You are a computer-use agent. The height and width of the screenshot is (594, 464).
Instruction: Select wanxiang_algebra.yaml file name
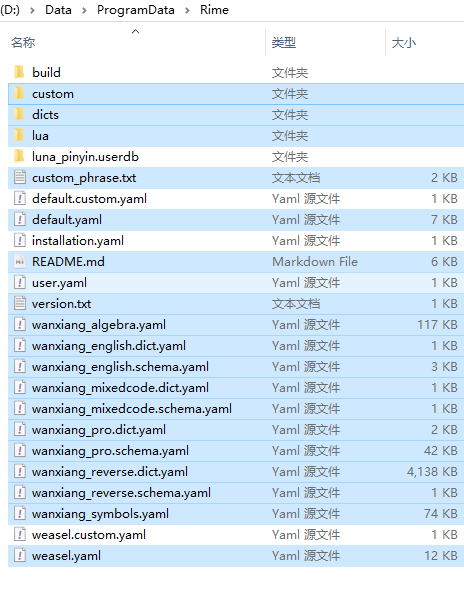point(99,325)
